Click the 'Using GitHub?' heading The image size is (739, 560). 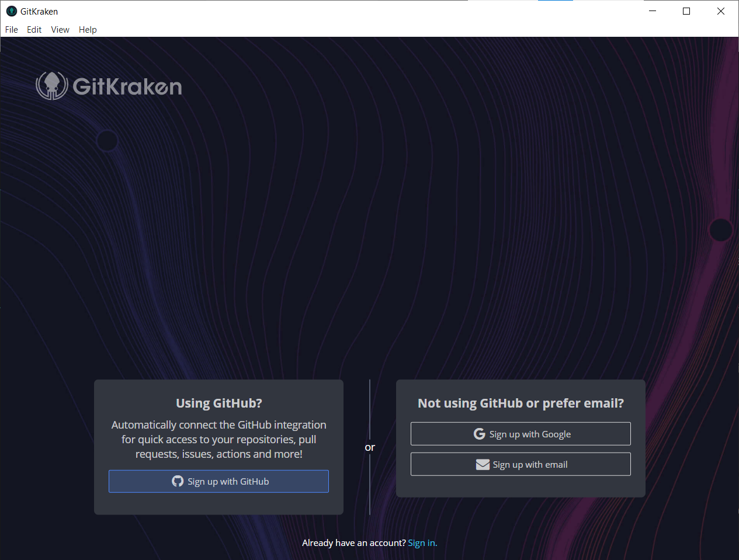point(219,404)
